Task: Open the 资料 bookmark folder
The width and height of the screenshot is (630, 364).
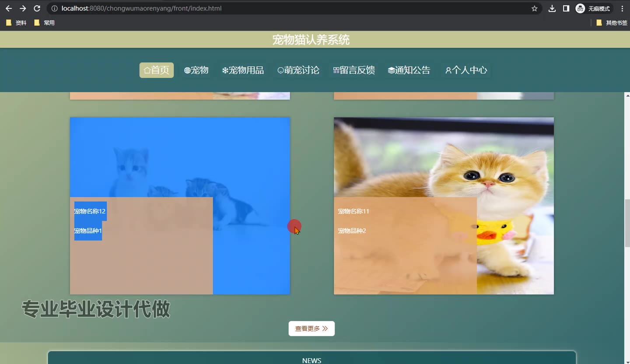Action: point(16,23)
